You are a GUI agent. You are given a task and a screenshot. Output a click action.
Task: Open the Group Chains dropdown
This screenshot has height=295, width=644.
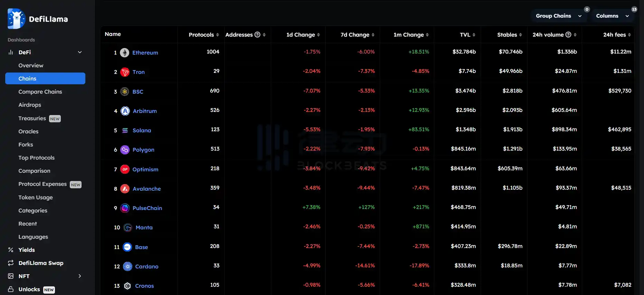tap(558, 16)
